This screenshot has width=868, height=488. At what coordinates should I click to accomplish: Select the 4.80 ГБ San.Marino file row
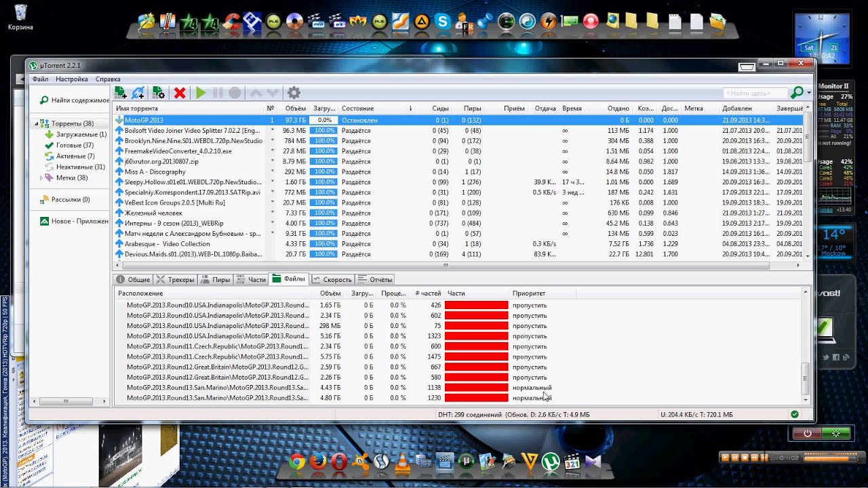(458, 398)
